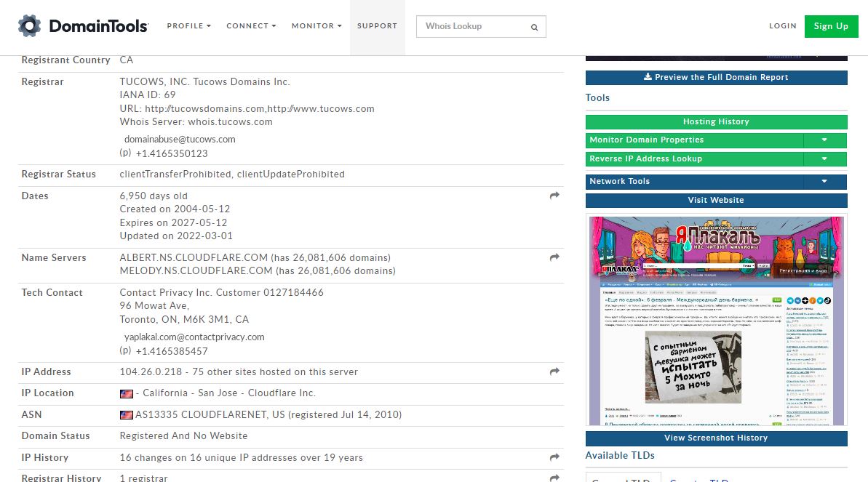The image size is (868, 482).
Task: Open the MONITOR dropdown menu
Action: tap(316, 26)
